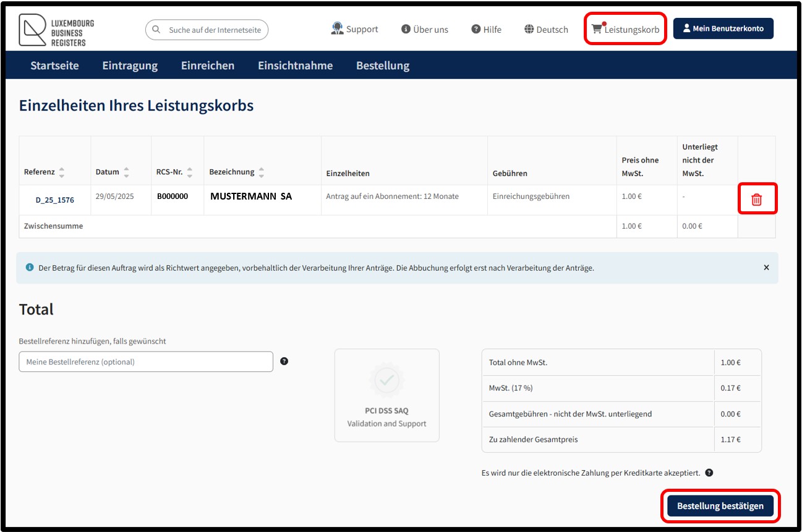Dismiss the blue info notice banner
802x532 pixels.
coord(766,268)
